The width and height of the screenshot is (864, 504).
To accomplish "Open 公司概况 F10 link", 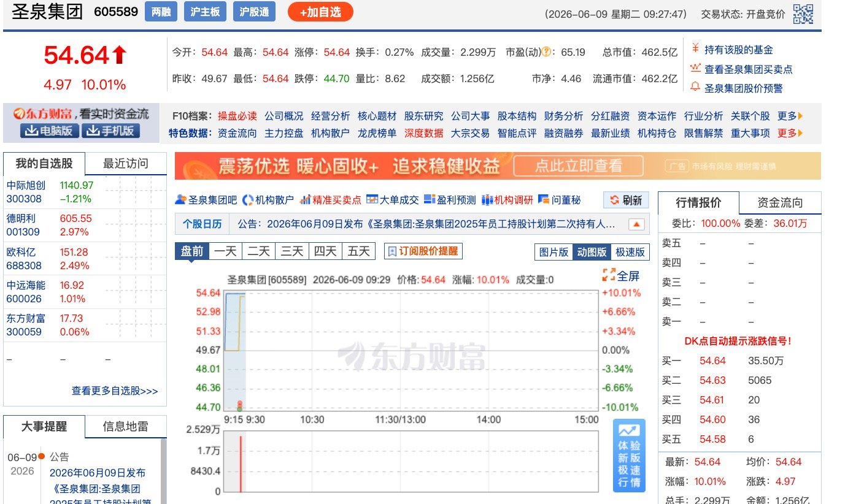I will coord(283,116).
